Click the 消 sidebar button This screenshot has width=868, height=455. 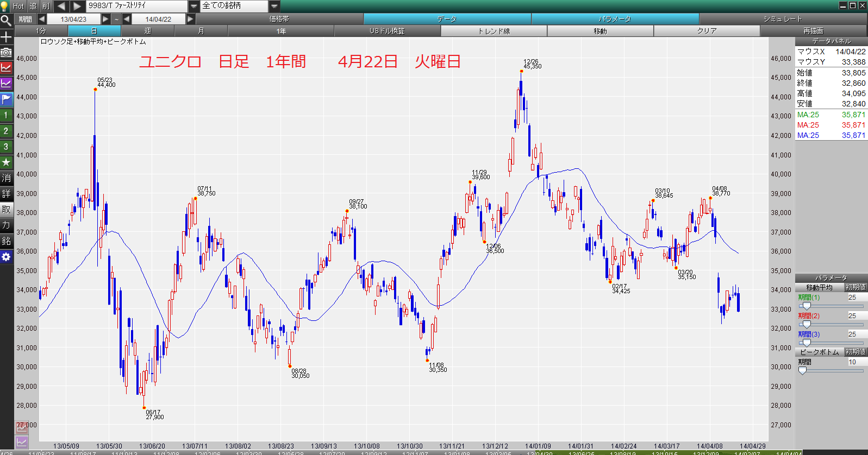pos(6,178)
